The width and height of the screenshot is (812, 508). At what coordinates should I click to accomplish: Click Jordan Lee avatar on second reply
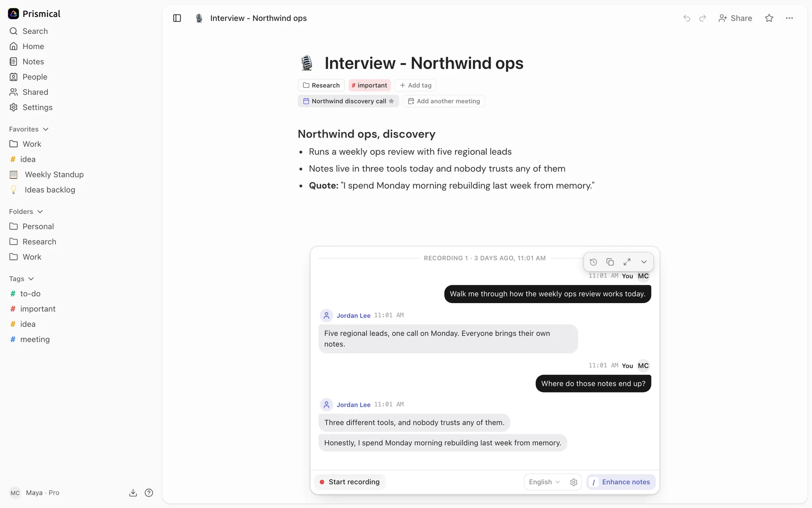point(326,405)
